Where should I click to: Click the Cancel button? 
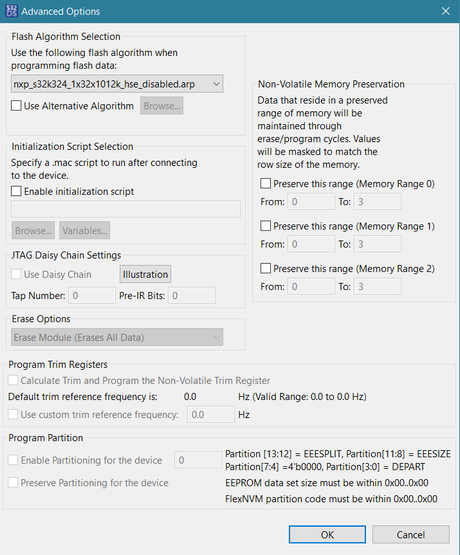(411, 534)
